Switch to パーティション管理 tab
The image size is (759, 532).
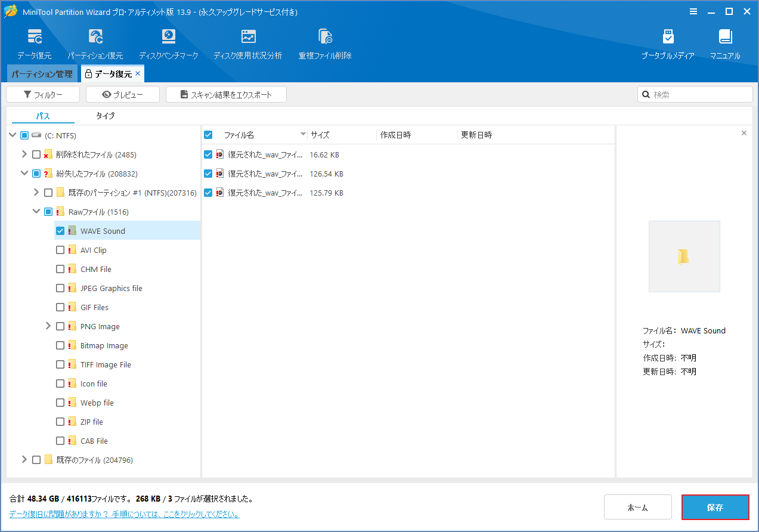point(42,74)
